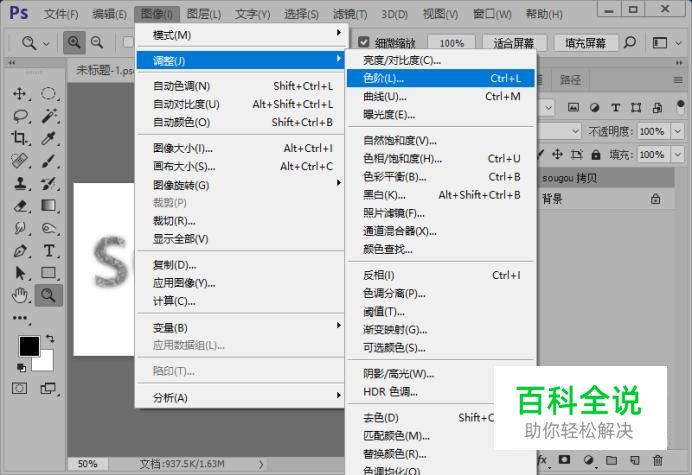The image size is (692, 475).
Task: Select the Lasso tool
Action: (20, 116)
